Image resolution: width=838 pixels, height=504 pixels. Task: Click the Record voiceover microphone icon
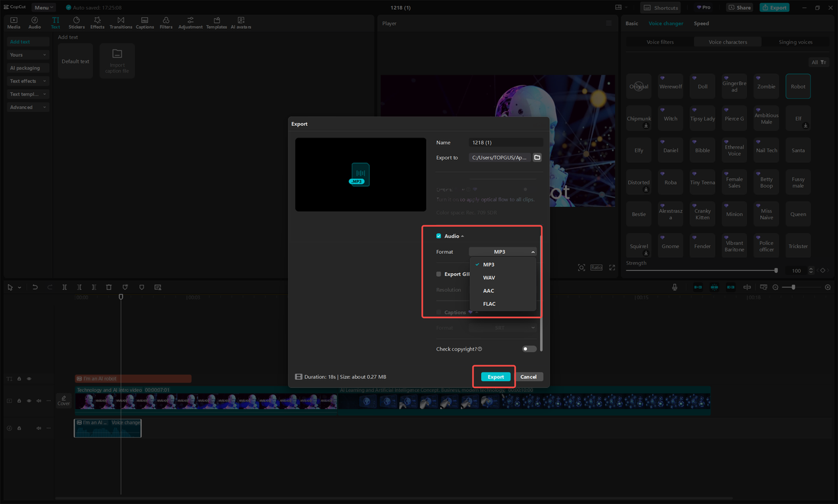click(x=674, y=287)
